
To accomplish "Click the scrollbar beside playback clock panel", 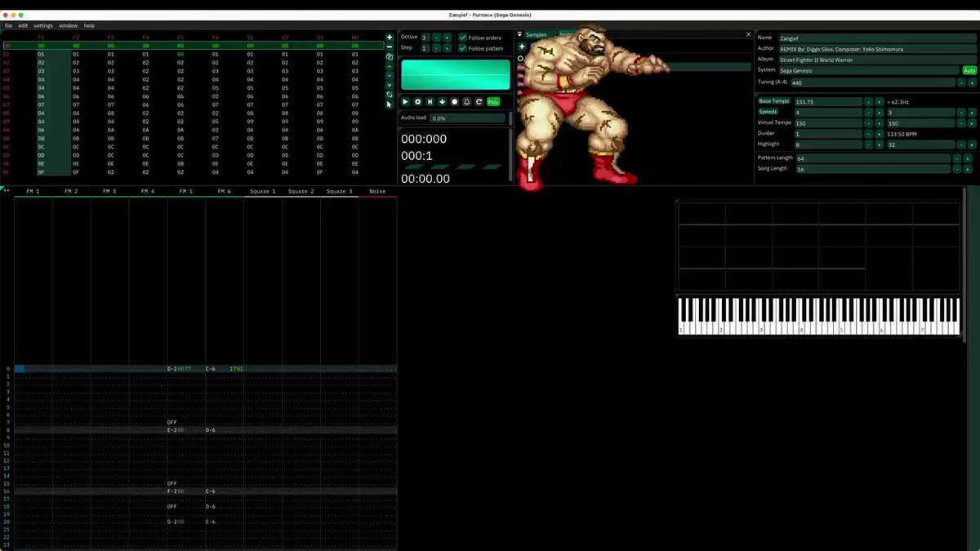I will pyautogui.click(x=511, y=155).
